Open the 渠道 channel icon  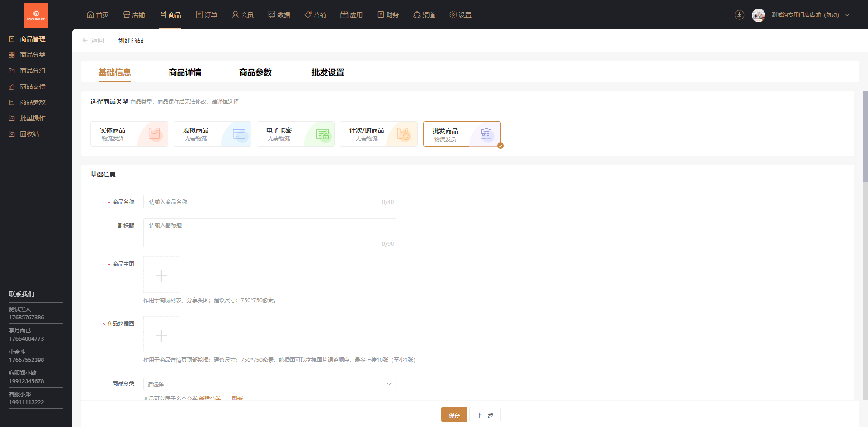click(417, 14)
